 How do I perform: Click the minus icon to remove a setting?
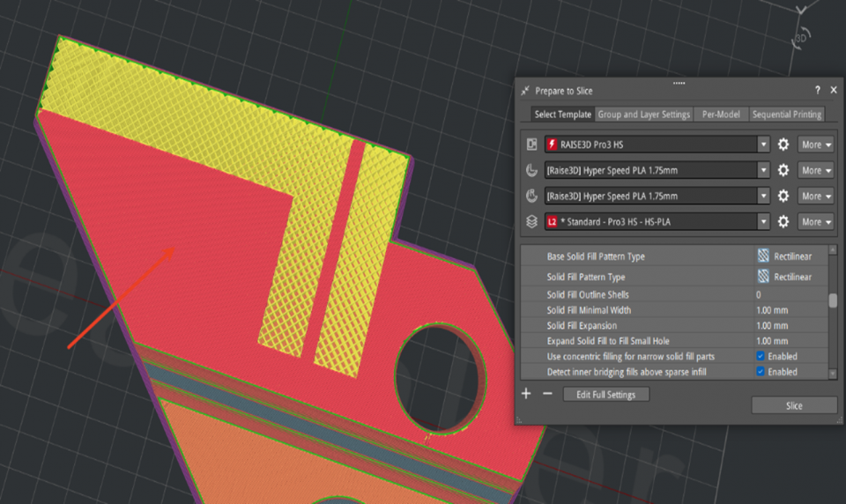point(546,394)
